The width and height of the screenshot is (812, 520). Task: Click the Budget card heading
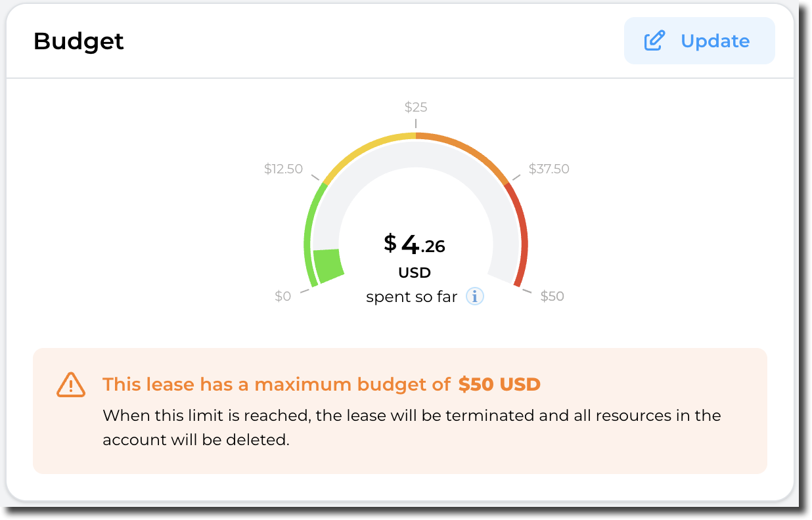79,41
